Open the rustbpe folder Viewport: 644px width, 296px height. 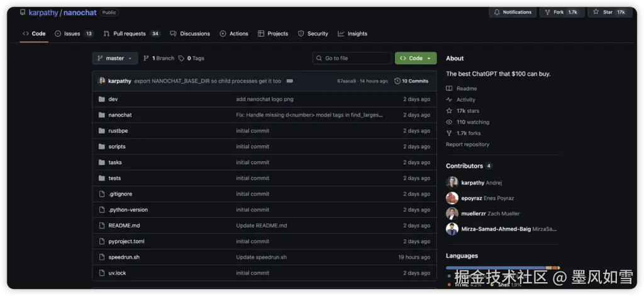tap(118, 131)
